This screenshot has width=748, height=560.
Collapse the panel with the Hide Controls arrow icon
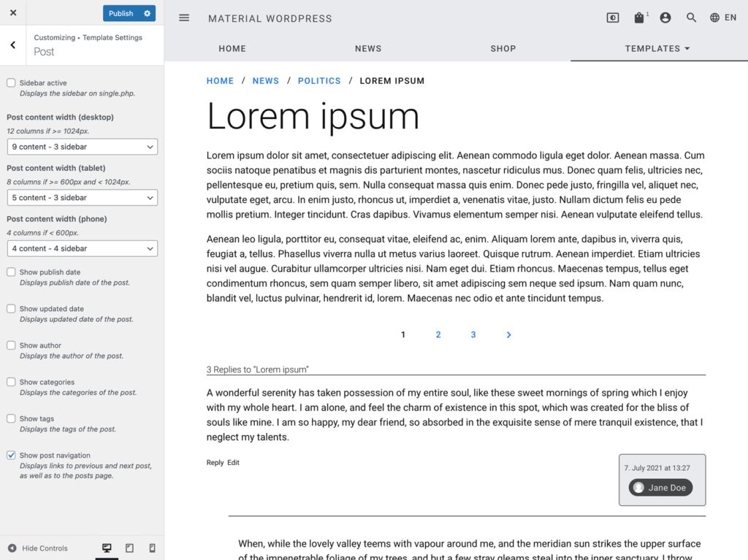pyautogui.click(x=12, y=548)
